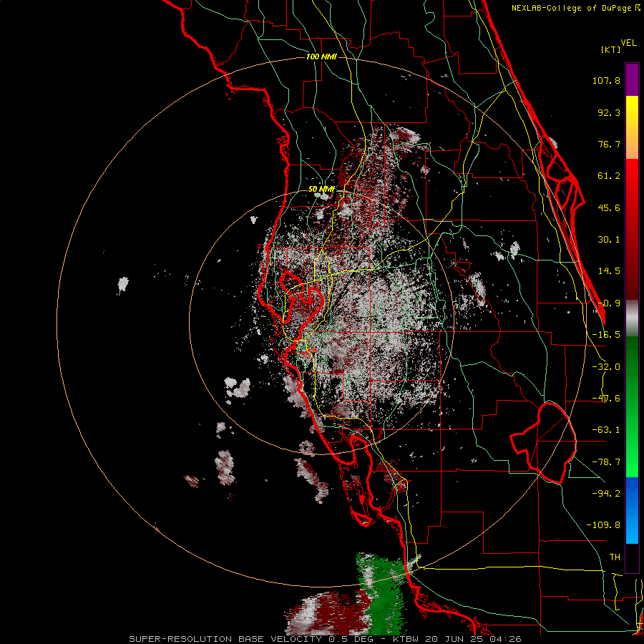644x644 pixels.
Task: Click the -16.5 legend value
Action: (x=606, y=335)
